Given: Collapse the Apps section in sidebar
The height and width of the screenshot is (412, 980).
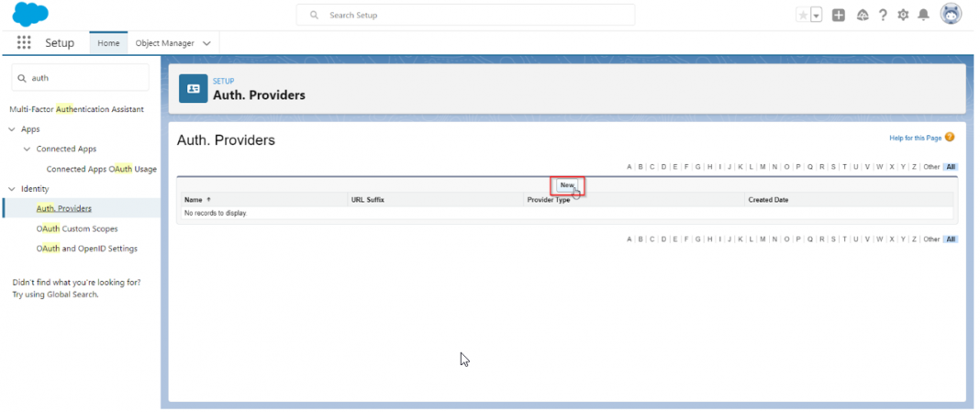Looking at the screenshot, I should tap(12, 129).
